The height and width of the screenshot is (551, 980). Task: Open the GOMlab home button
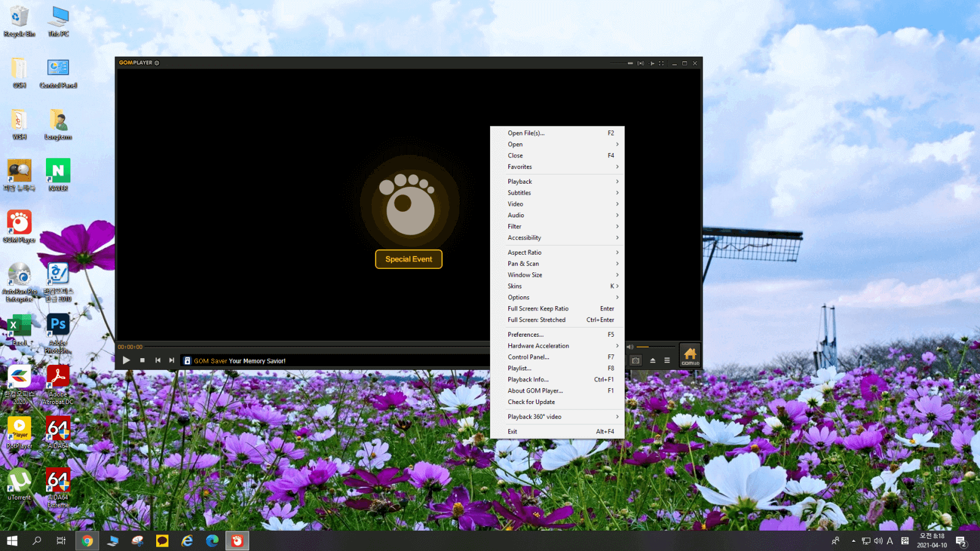coord(690,355)
